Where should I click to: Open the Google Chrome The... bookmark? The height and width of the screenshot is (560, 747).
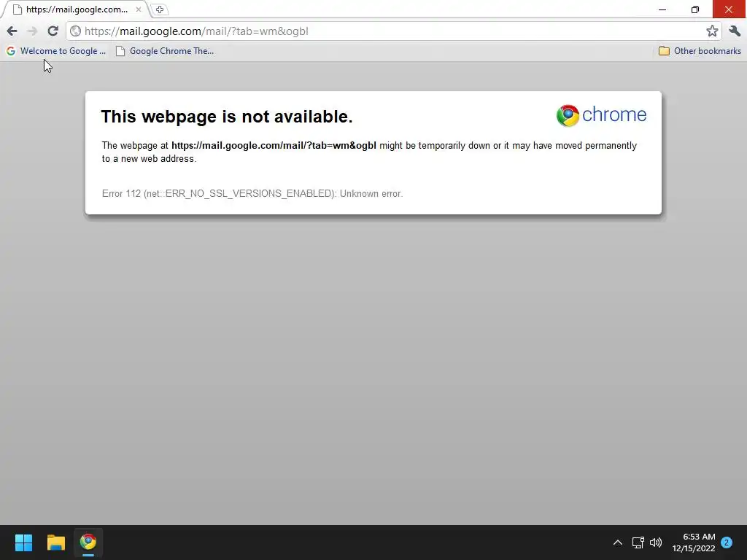[x=165, y=51]
